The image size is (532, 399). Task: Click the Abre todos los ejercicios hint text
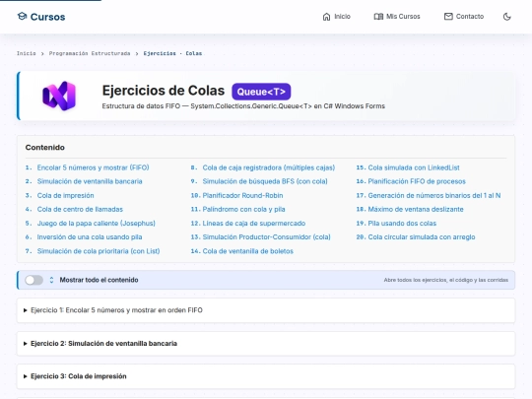coord(446,280)
